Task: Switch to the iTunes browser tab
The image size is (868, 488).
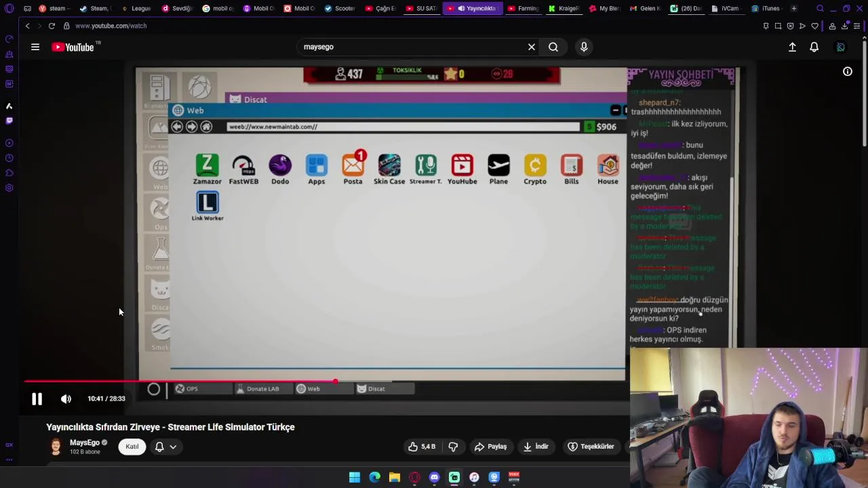Action: [x=766, y=9]
